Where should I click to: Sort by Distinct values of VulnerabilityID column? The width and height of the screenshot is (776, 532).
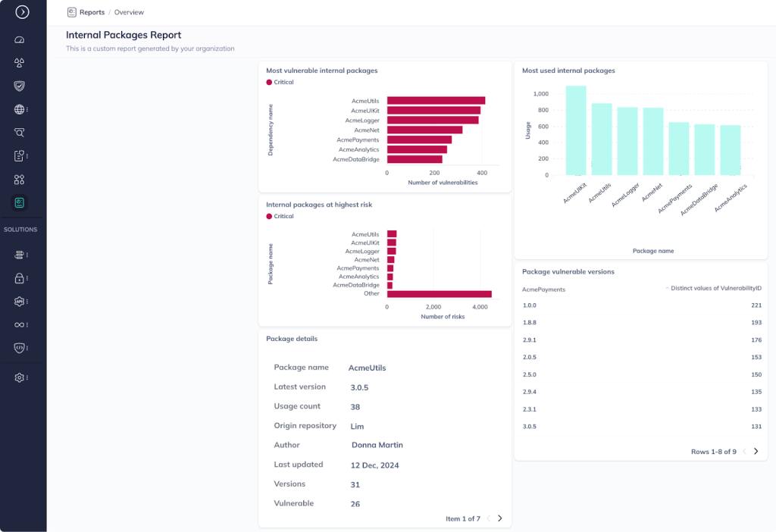click(x=715, y=288)
